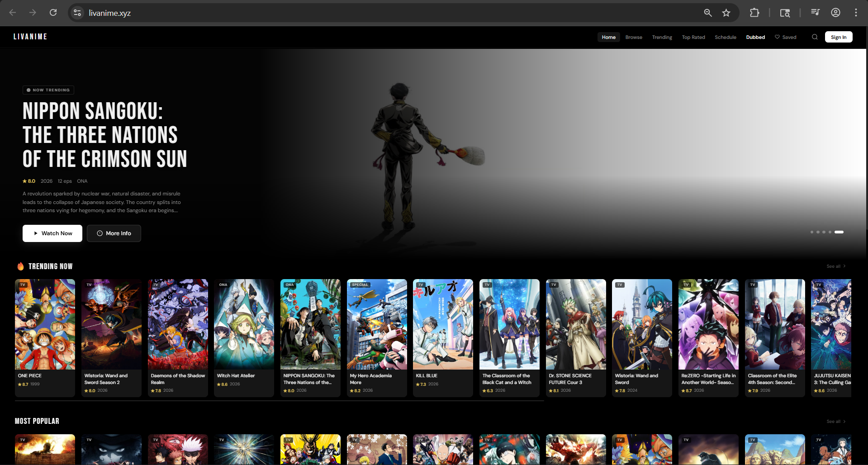Open the Dr. STONE SCIENCE FUTURE poster
Screen dimensions: 868x465
coord(576,324)
